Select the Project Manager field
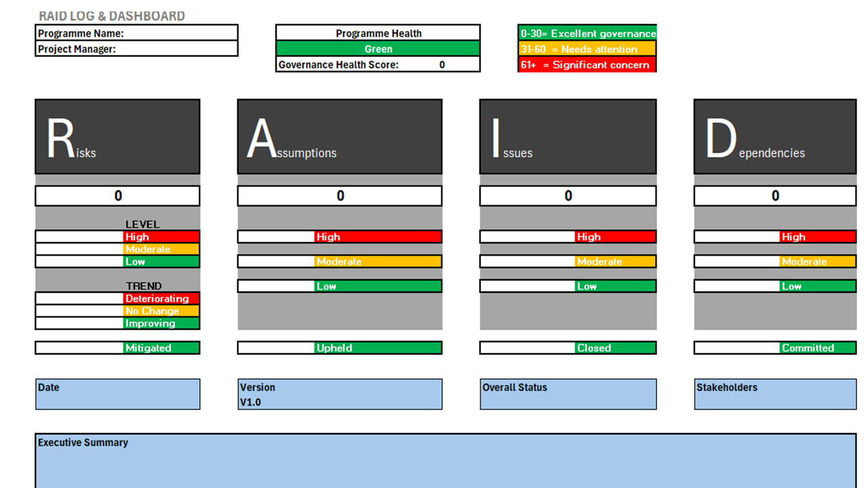Screen dimensions: 868x488 (136, 49)
